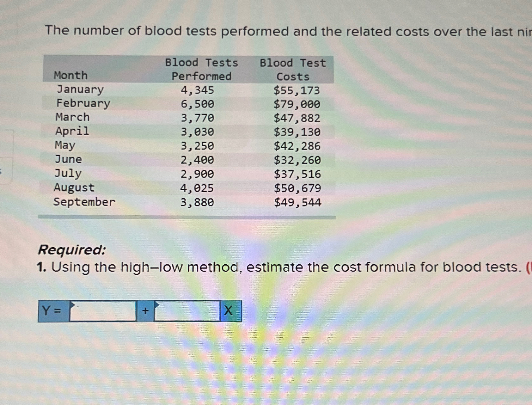The width and height of the screenshot is (532, 405).
Task: Click the Month column header
Action: pyautogui.click(x=70, y=75)
